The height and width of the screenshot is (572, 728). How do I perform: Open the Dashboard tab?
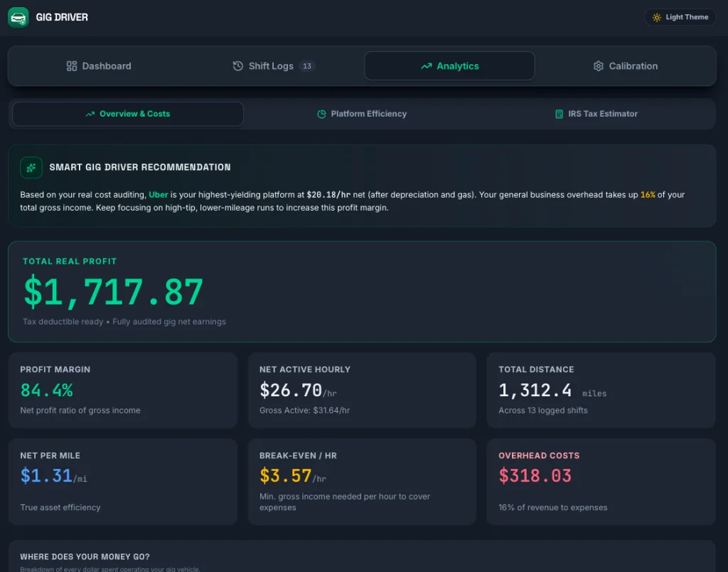(x=98, y=66)
